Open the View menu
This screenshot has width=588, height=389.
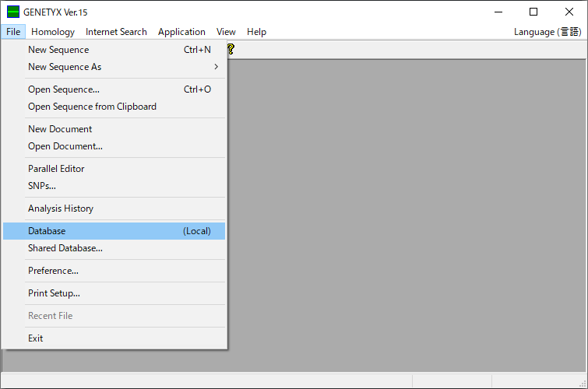pyautogui.click(x=226, y=32)
